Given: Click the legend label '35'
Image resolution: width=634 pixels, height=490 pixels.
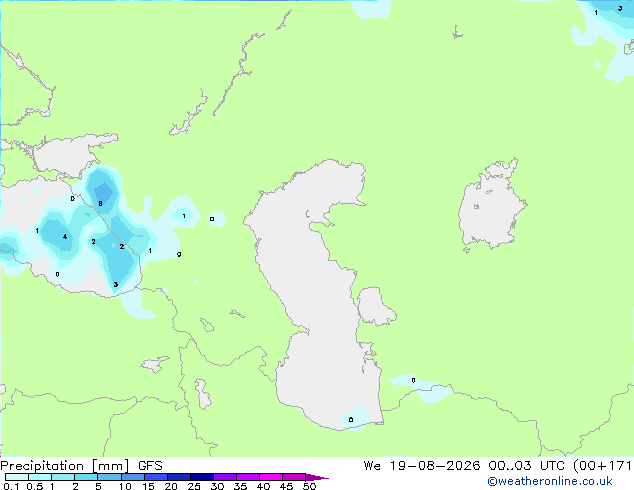Looking at the screenshot, I should point(240,486).
